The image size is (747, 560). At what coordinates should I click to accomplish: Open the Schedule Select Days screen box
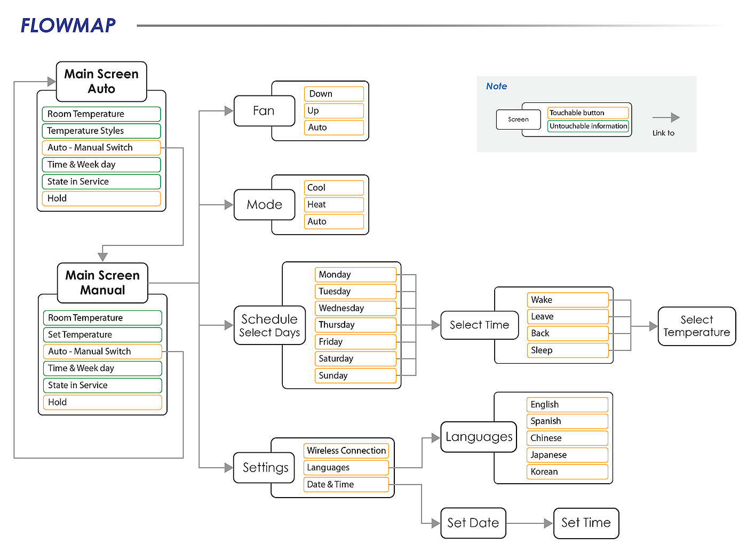[x=269, y=325]
